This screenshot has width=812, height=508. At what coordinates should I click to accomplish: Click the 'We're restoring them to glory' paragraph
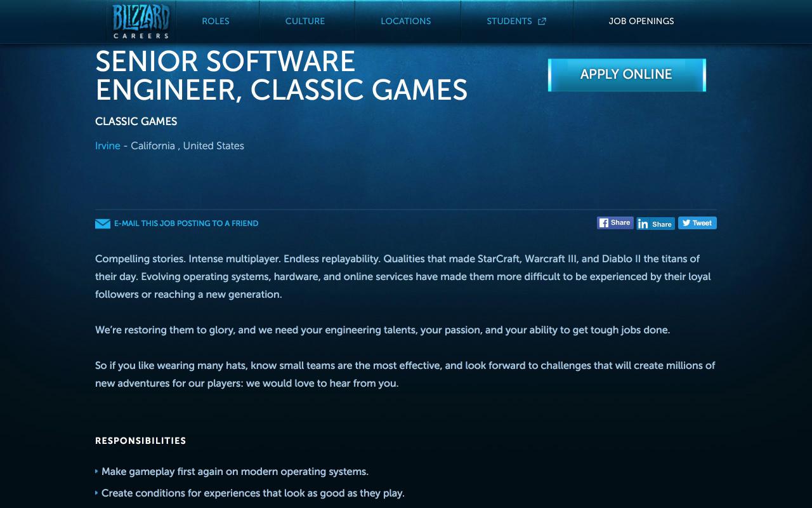click(383, 330)
